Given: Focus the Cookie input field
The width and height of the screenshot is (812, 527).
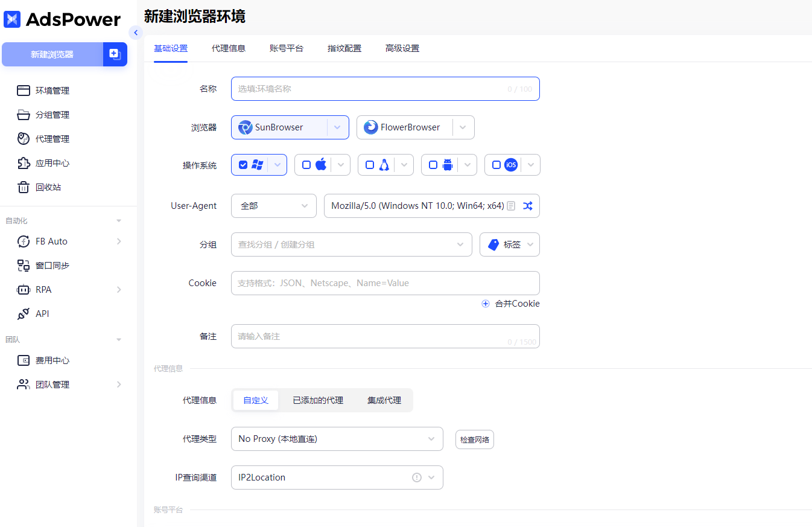Looking at the screenshot, I should [x=385, y=283].
